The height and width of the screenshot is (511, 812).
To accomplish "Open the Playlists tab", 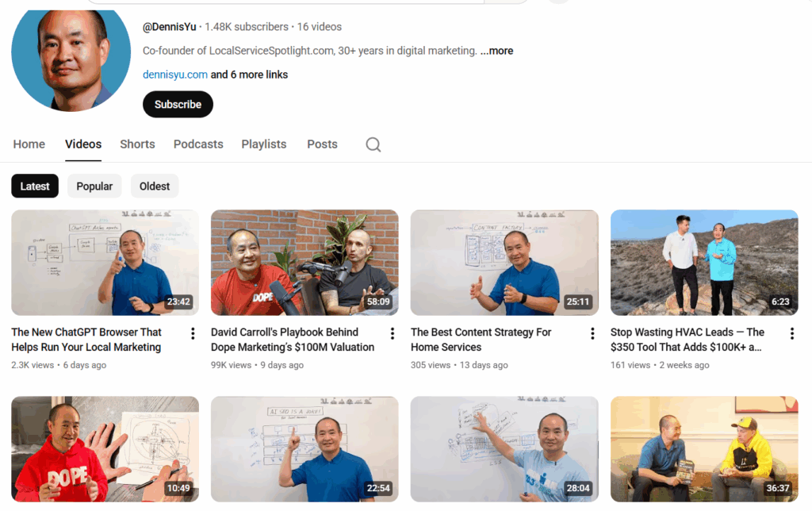I will [x=264, y=144].
